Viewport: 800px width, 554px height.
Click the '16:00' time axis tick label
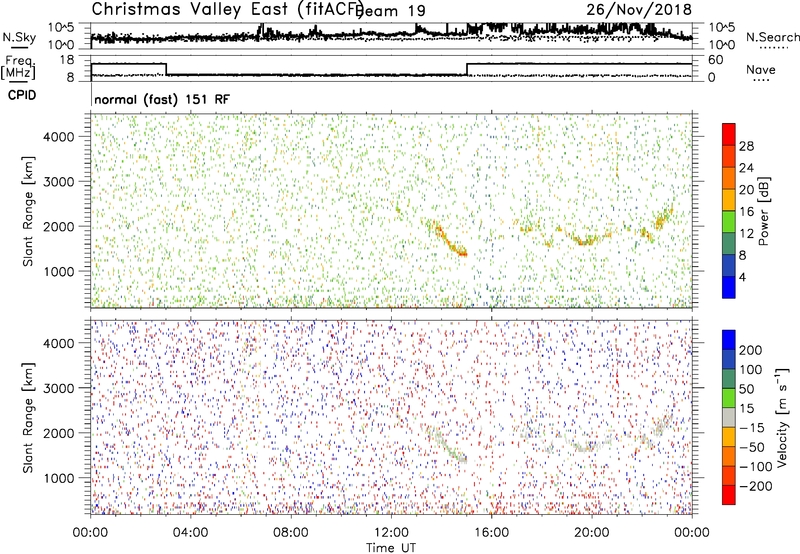point(491,533)
